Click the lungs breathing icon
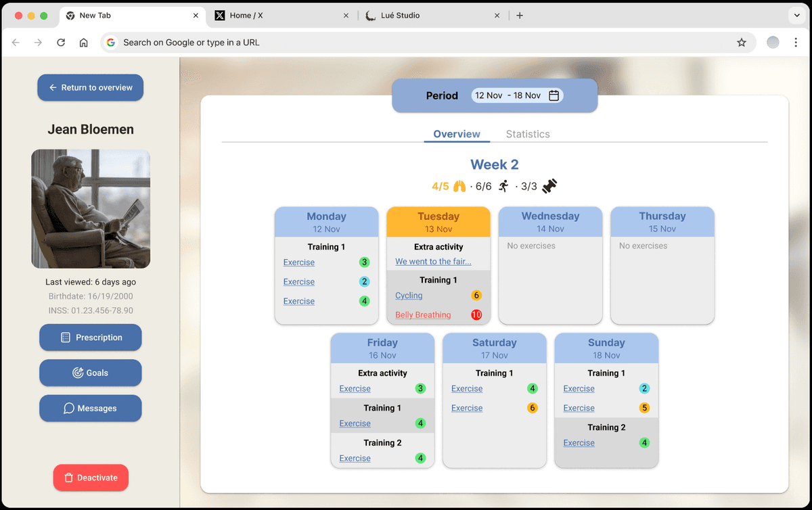Screen dimensions: 812x510 pyautogui.click(x=459, y=186)
